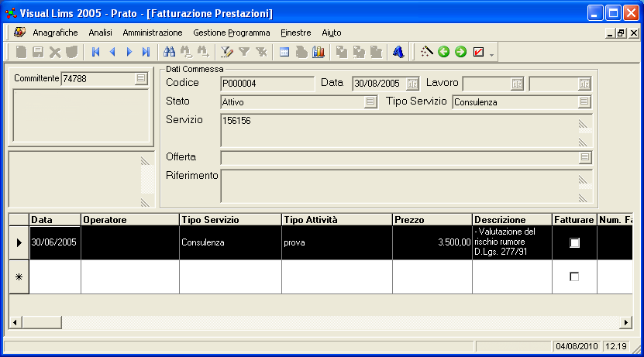Select the current row arrow selector

[19, 242]
